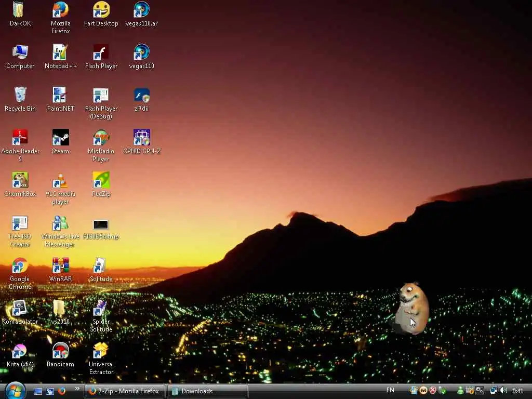Viewport: 532px width, 399px height.
Task: Launch Firefox from Quick Launch bar
Action: (62, 391)
